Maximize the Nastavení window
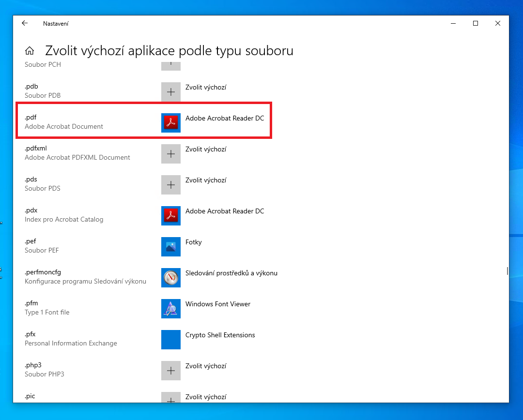Image resolution: width=523 pixels, height=420 pixels. click(476, 23)
